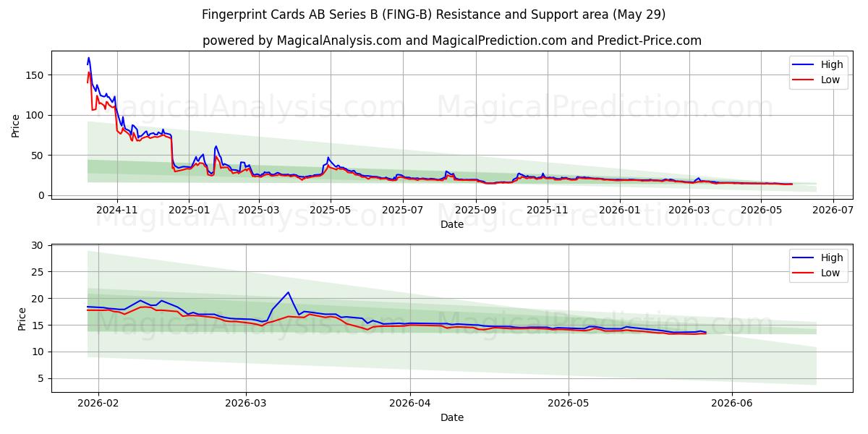Click the '2026-03' tick on the top chart
Image resolution: width=868 pixels, height=434 pixels.
tap(689, 210)
